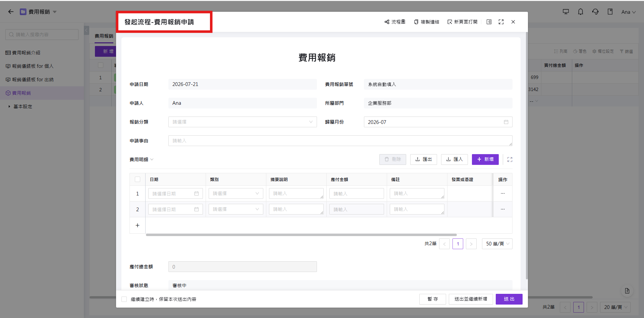Open form in new page 新頁面打開

pos(462,22)
